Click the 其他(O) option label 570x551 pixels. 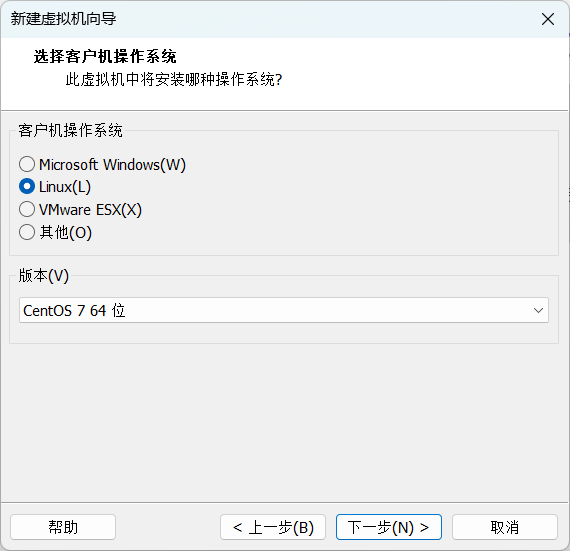(65, 233)
